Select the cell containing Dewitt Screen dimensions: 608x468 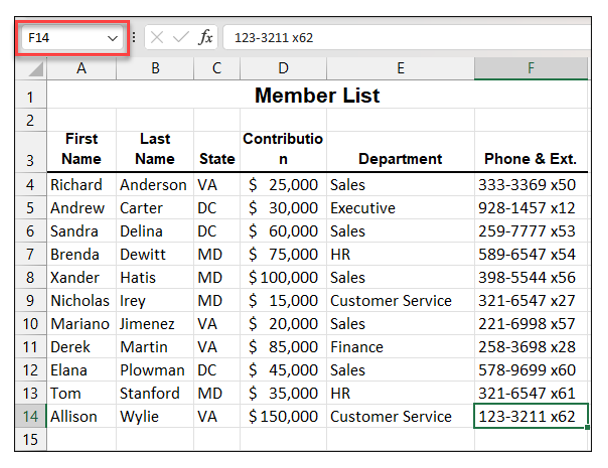155,254
